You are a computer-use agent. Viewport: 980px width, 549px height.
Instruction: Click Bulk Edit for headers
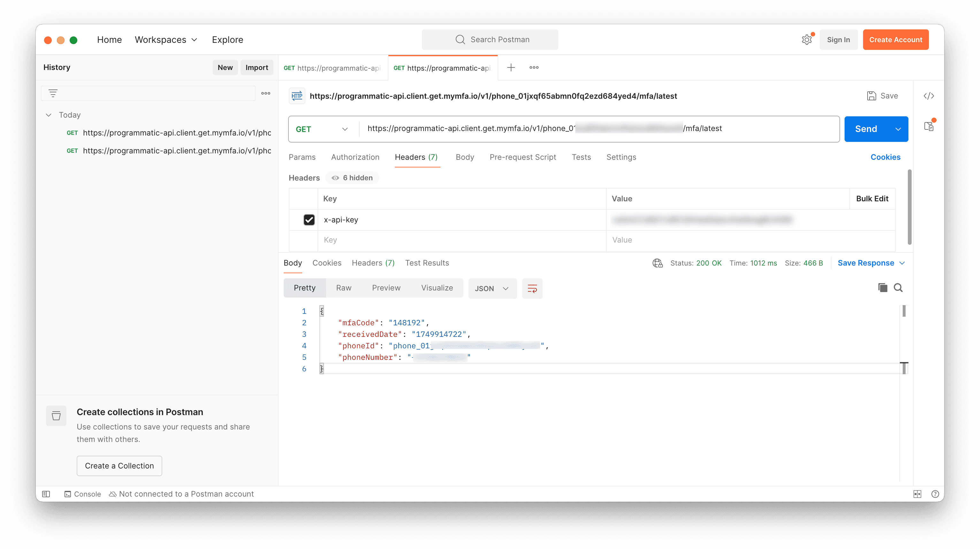tap(872, 199)
